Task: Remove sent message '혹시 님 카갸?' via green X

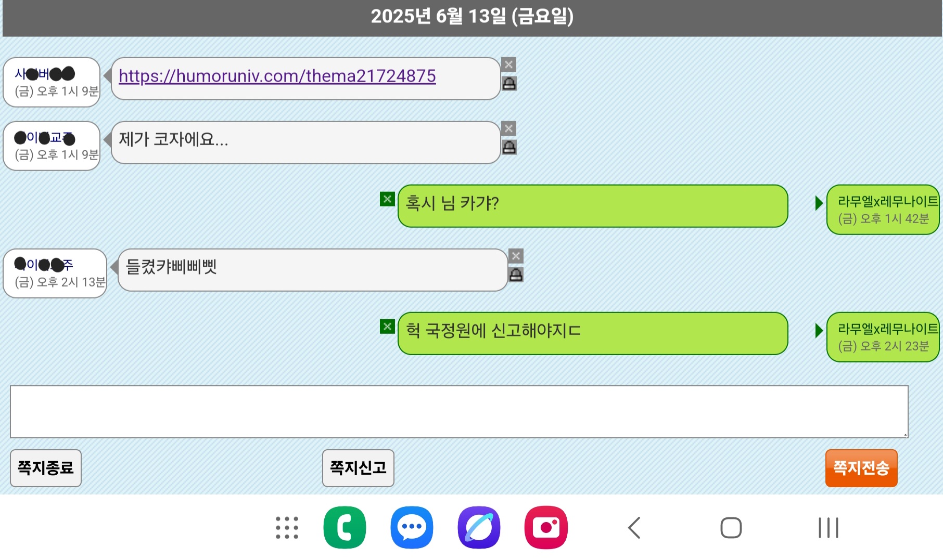Action: coord(387,199)
